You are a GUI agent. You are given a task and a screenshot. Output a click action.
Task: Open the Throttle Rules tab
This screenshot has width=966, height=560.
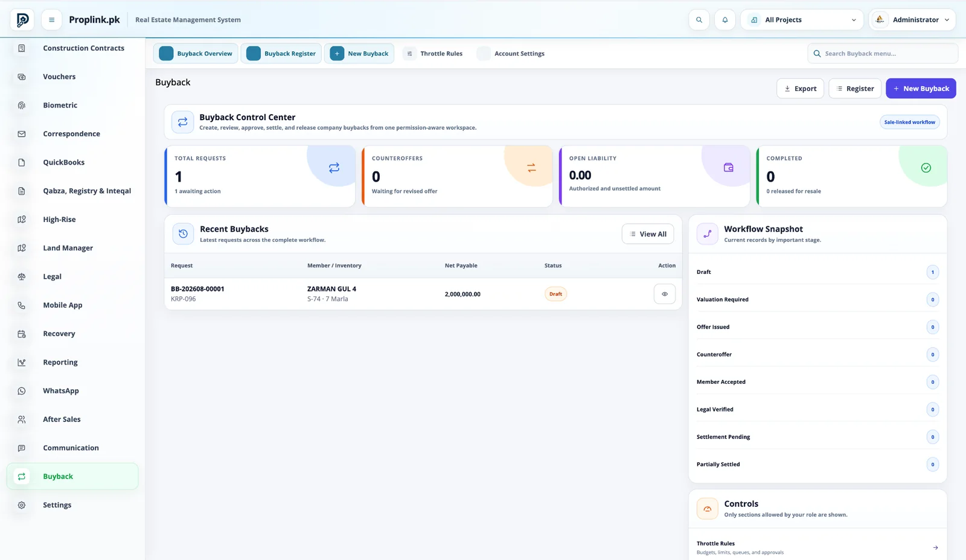433,54
